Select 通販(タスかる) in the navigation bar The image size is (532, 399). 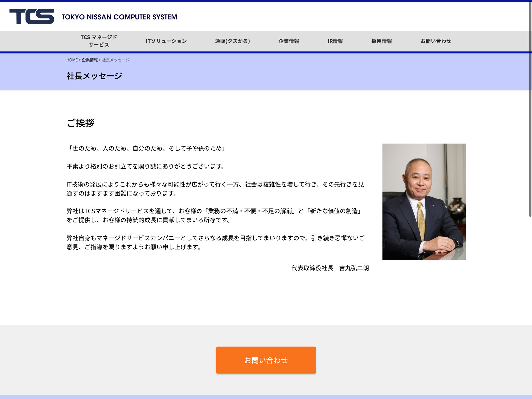(x=232, y=41)
